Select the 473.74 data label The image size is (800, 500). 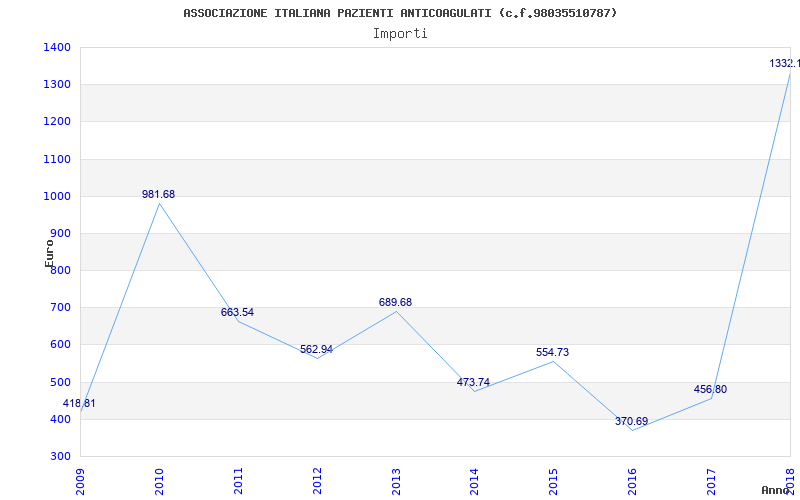point(473,382)
